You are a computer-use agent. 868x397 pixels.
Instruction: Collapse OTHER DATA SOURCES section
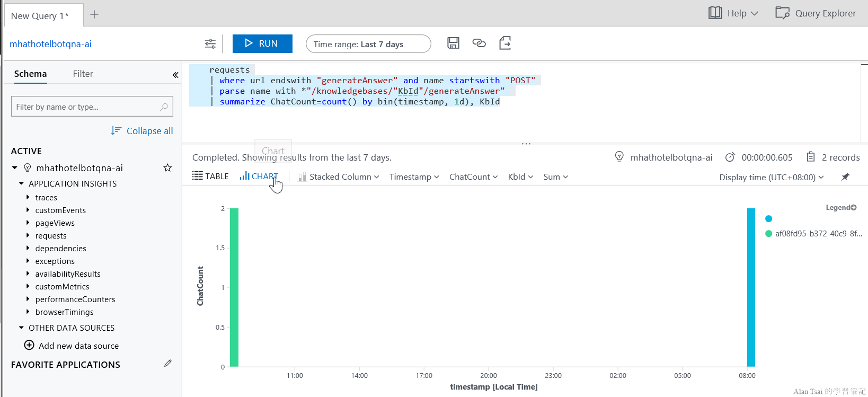click(x=22, y=328)
